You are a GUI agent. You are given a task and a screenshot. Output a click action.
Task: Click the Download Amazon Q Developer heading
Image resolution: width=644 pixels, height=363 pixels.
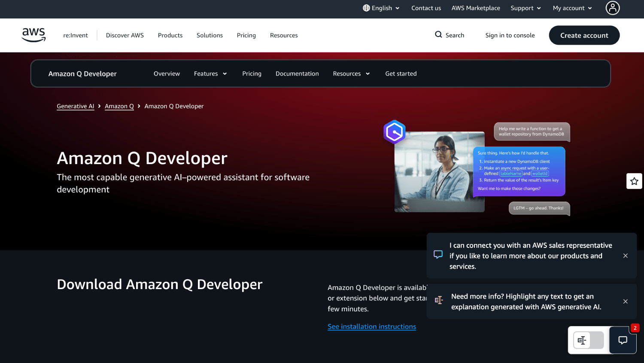[x=160, y=284]
